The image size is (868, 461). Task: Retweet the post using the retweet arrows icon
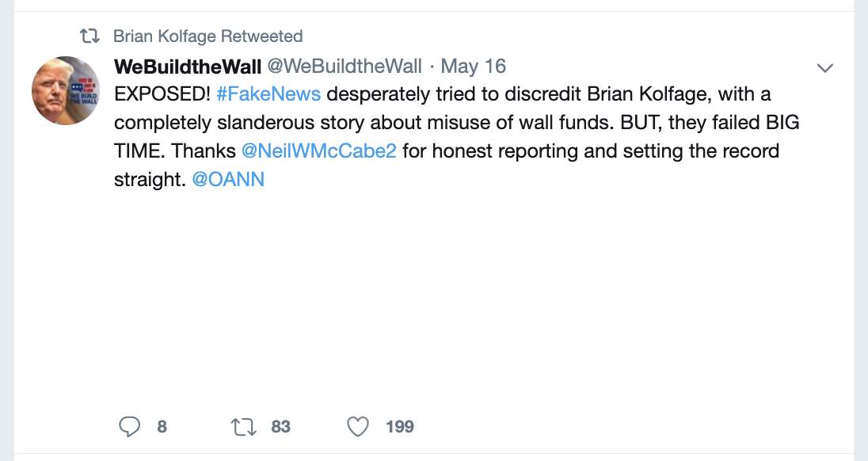pyautogui.click(x=242, y=427)
